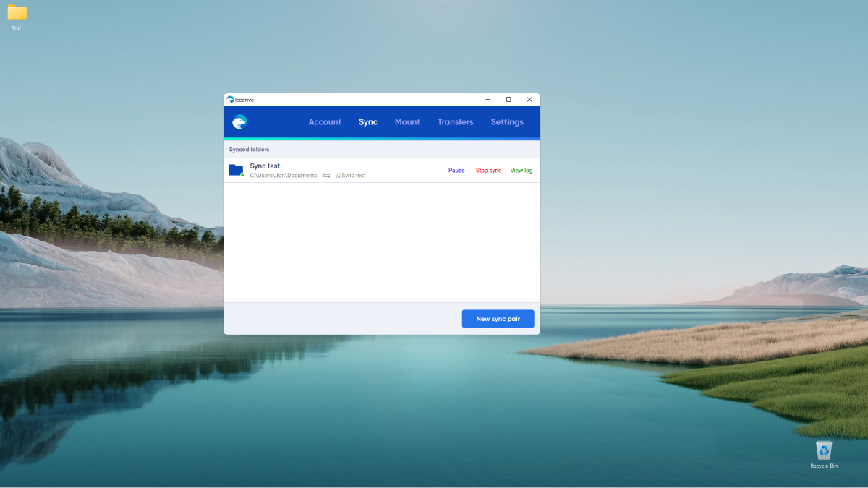Click the two-way sync arrows icon
This screenshot has height=488, width=868.
326,176
